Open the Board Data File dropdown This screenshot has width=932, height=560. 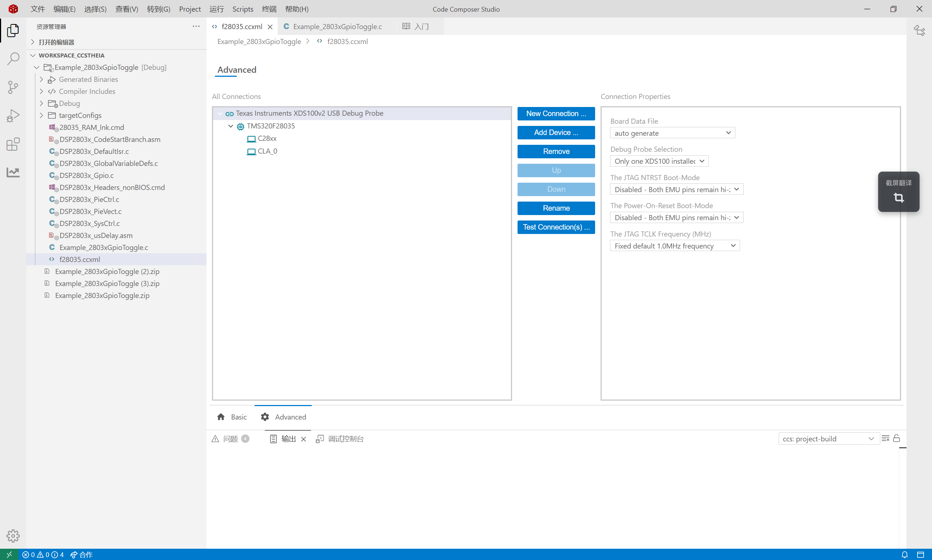click(672, 133)
